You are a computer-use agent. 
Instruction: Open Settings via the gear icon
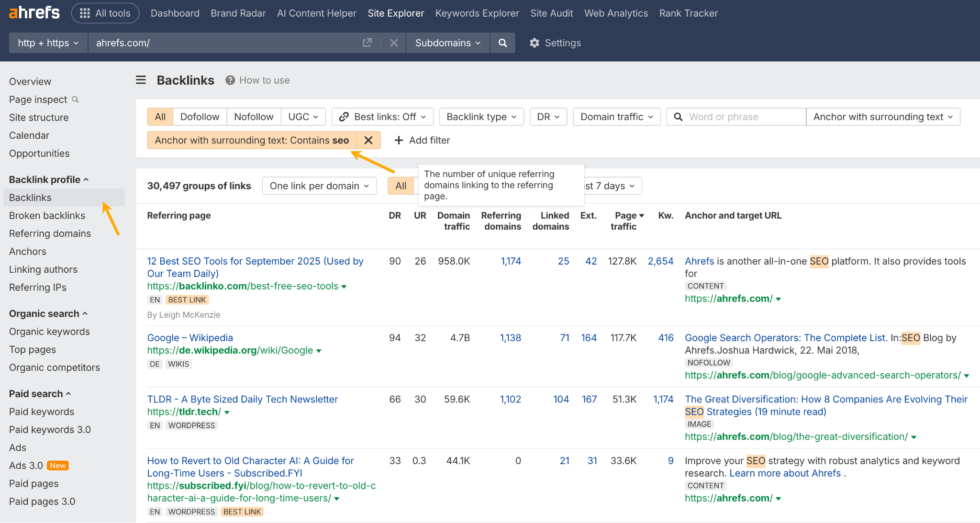[x=535, y=43]
